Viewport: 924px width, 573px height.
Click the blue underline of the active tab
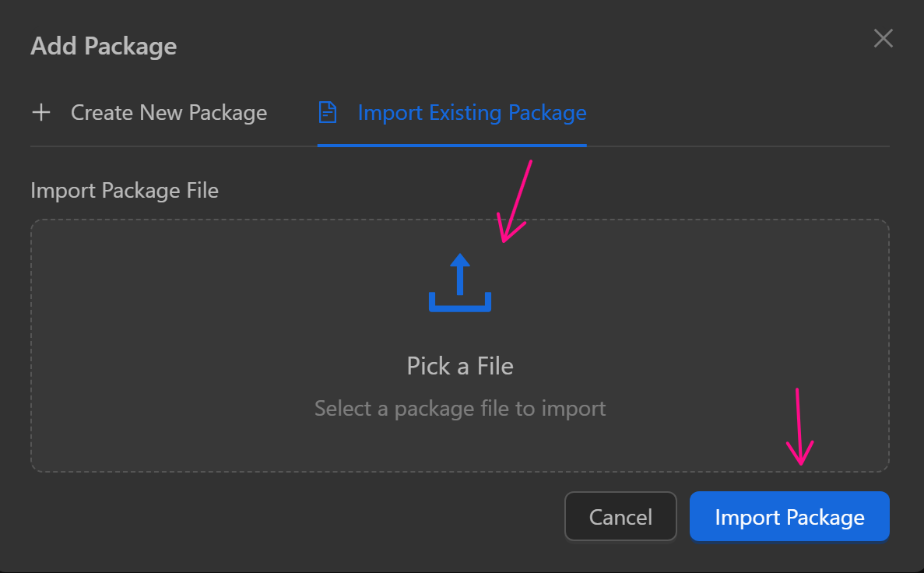(x=451, y=145)
